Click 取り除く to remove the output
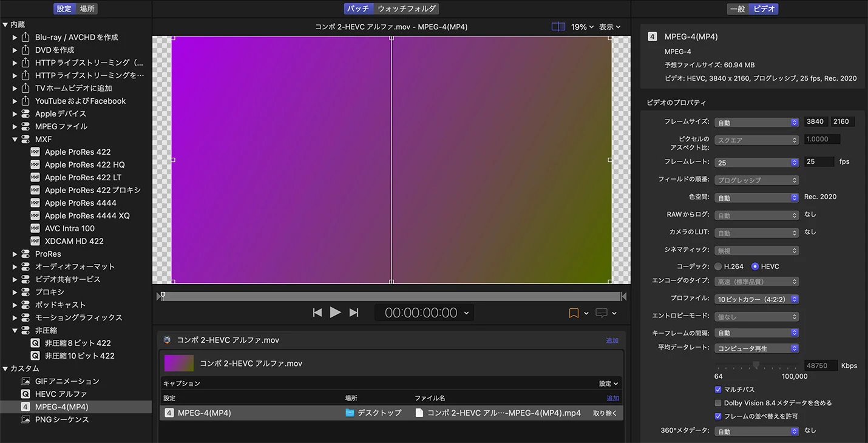The image size is (868, 443). 605,413
